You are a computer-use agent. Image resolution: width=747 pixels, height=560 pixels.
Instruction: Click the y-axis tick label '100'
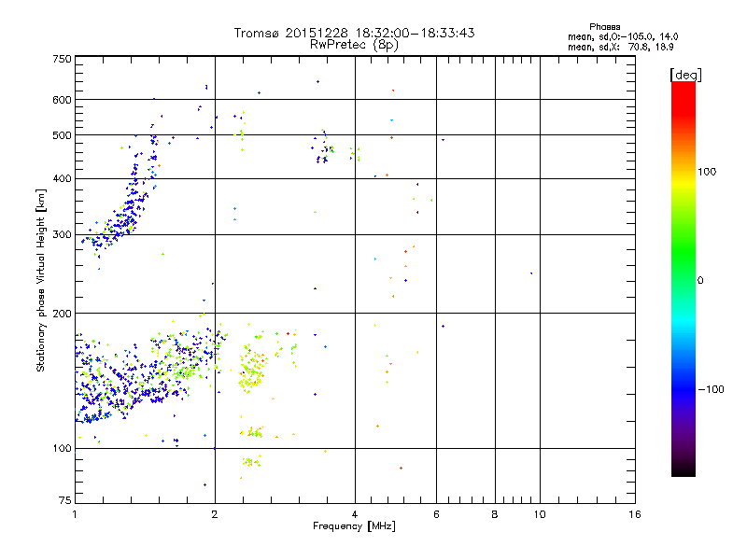(x=62, y=449)
